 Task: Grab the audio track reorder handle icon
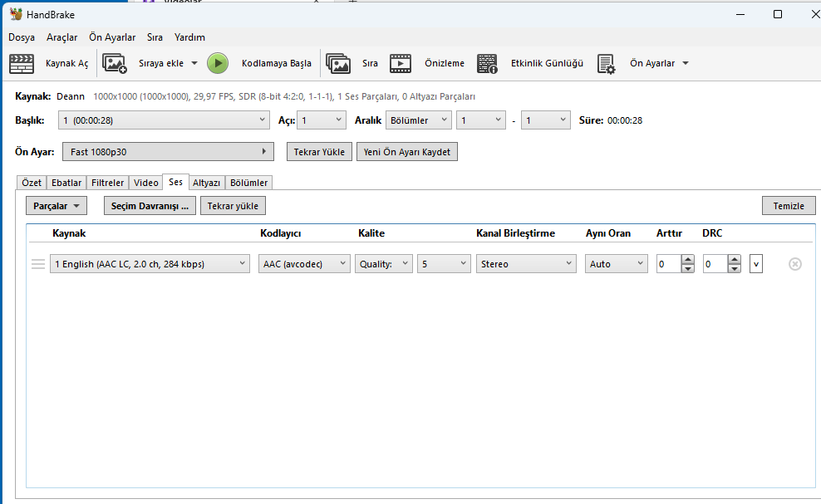tap(38, 264)
